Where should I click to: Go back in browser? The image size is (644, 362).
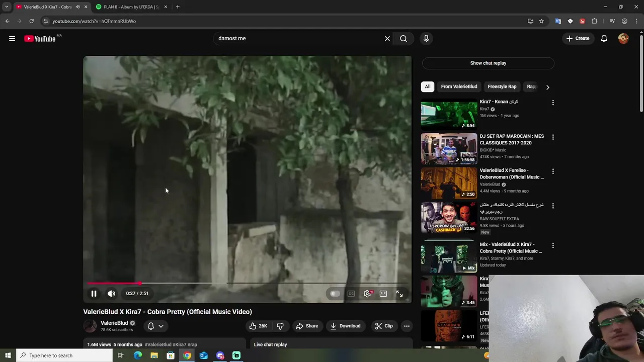coord(7,21)
